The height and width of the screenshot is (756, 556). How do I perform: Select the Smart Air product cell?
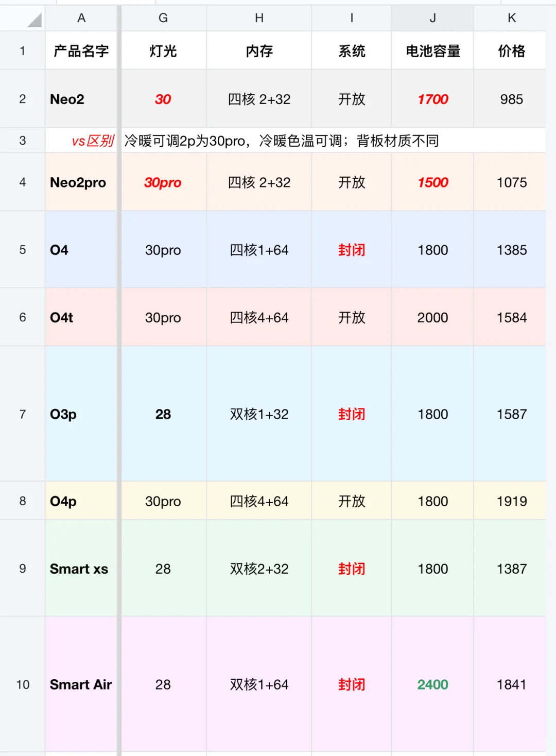click(81, 684)
